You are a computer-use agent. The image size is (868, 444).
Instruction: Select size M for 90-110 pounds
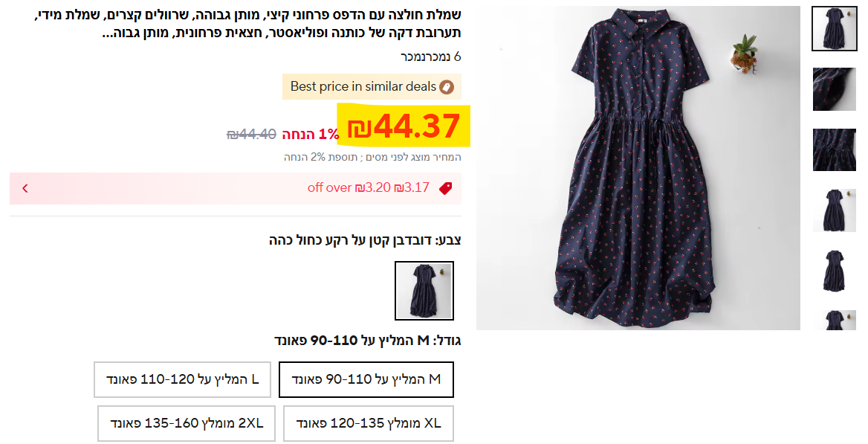tap(366, 379)
